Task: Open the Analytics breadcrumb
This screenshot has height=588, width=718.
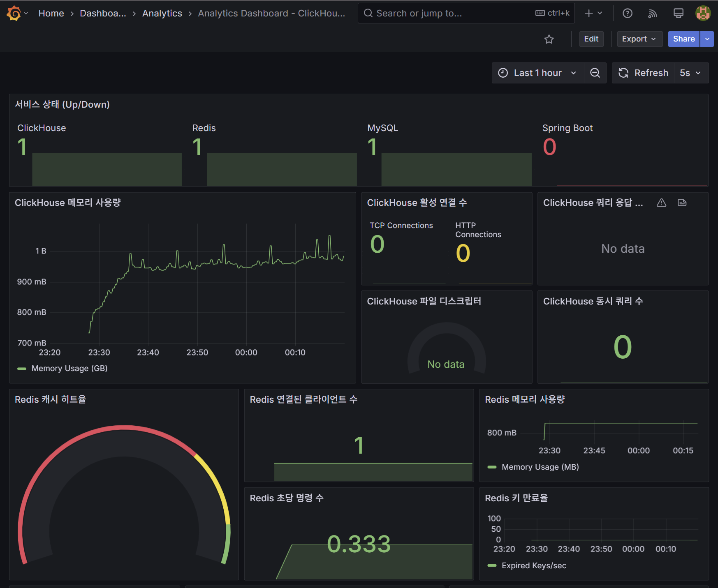Action: click(162, 13)
